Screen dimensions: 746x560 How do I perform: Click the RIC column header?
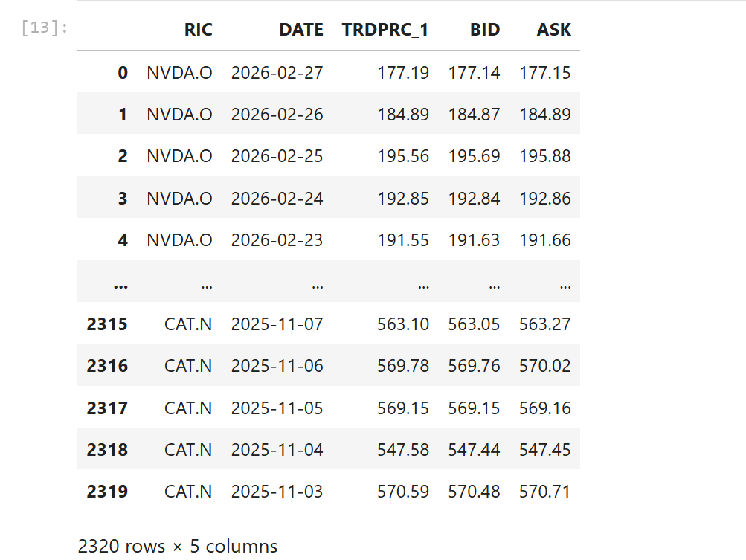coord(199,30)
